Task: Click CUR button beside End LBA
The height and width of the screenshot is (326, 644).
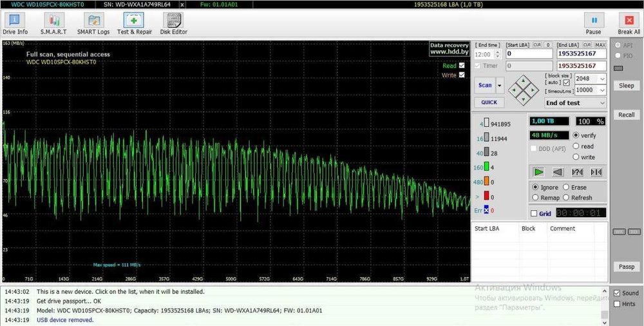Action: 587,44
